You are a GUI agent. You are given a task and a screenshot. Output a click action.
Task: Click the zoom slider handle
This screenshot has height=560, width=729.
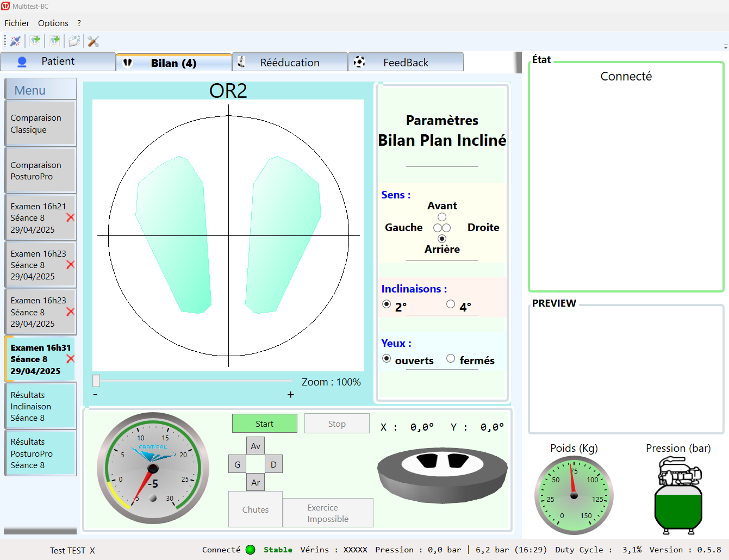point(96,381)
